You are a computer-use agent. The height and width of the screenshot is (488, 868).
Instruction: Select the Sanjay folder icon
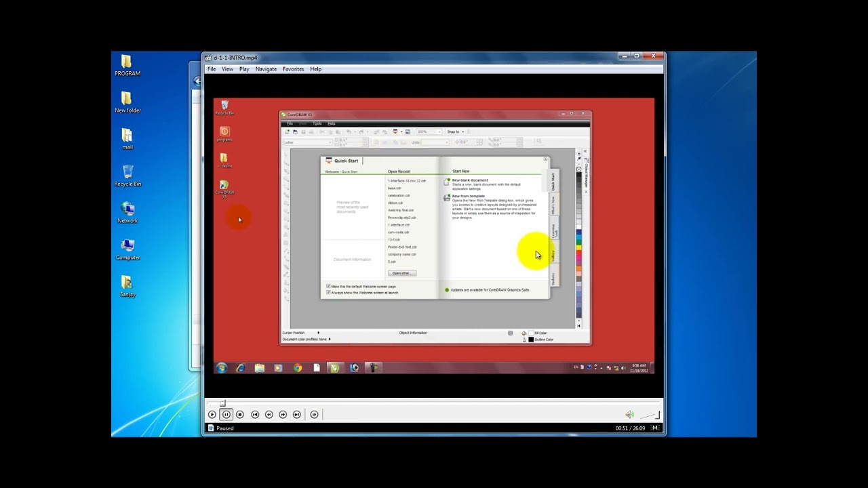click(127, 287)
